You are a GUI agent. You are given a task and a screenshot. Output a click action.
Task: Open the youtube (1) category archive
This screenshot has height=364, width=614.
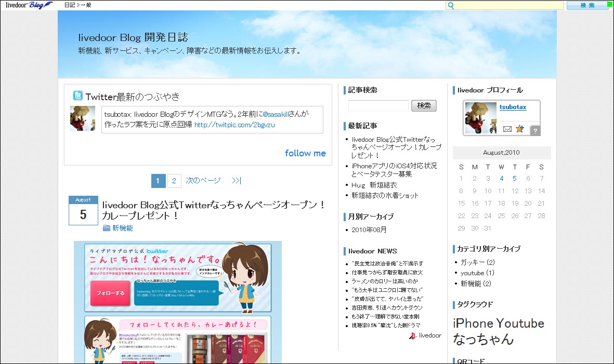pos(477,273)
